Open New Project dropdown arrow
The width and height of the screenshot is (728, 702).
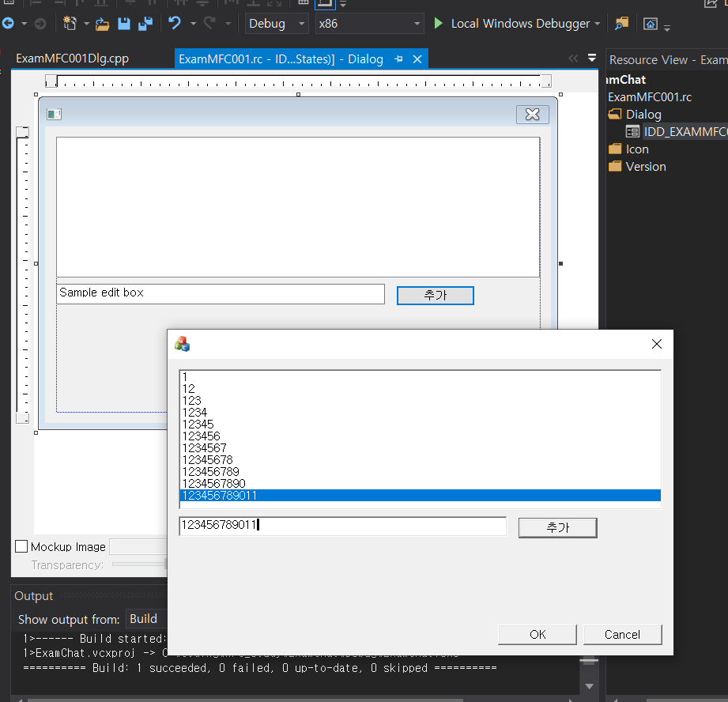pyautogui.click(x=86, y=23)
